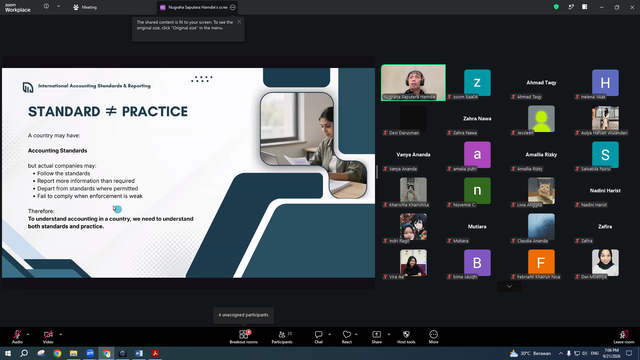640x360 pixels.
Task: Select Kharisma Khairunisa participant tile
Action: (413, 191)
